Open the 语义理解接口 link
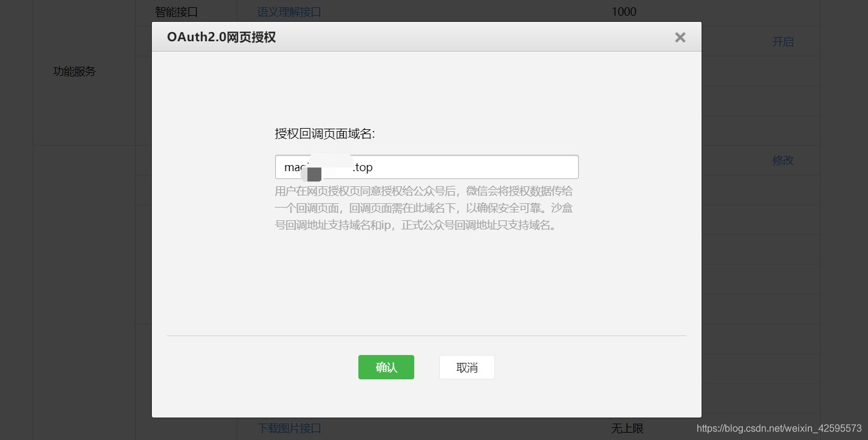The image size is (868, 440). [x=289, y=12]
